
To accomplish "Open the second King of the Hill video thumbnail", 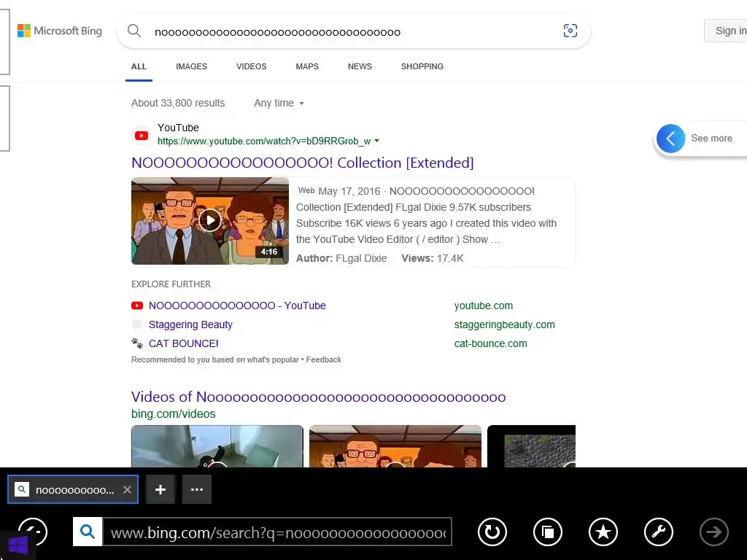I will [x=395, y=446].
